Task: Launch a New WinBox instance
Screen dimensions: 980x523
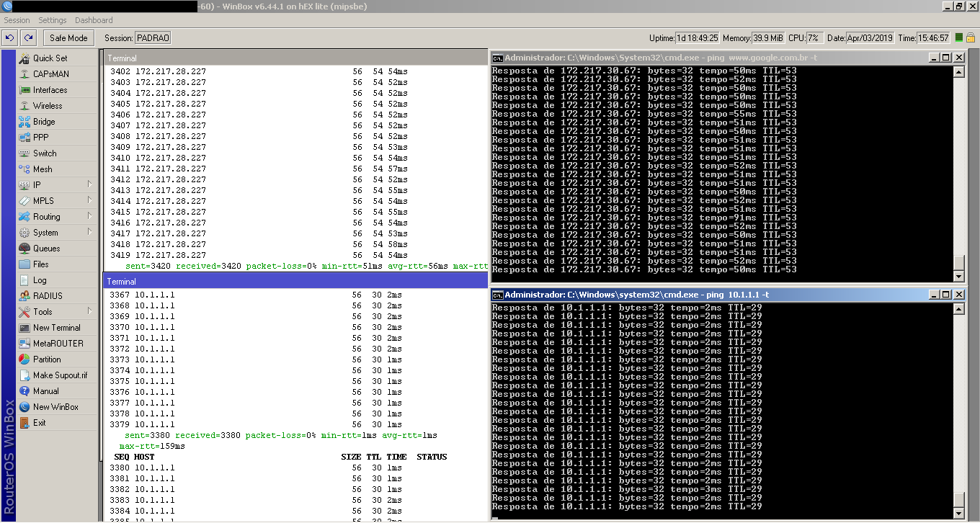Action: click(x=55, y=407)
